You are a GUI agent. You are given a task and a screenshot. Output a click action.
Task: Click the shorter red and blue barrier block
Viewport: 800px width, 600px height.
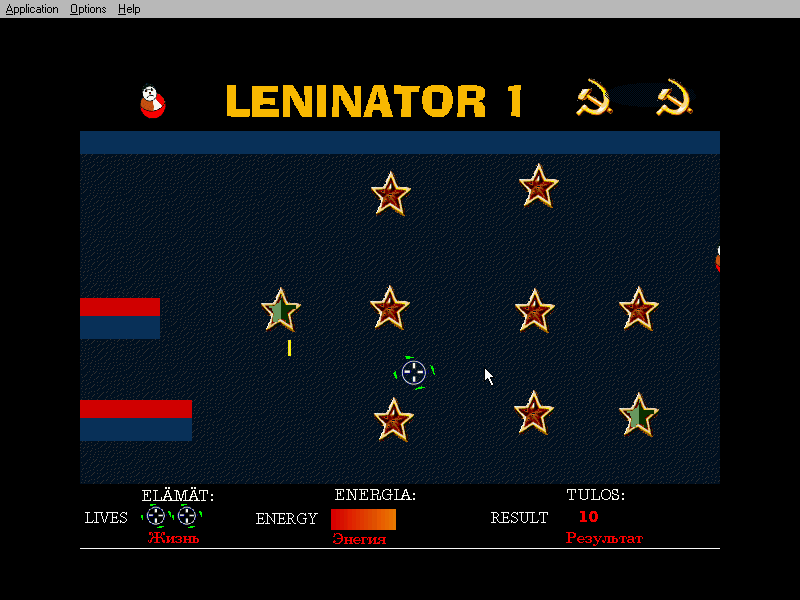coord(120,318)
